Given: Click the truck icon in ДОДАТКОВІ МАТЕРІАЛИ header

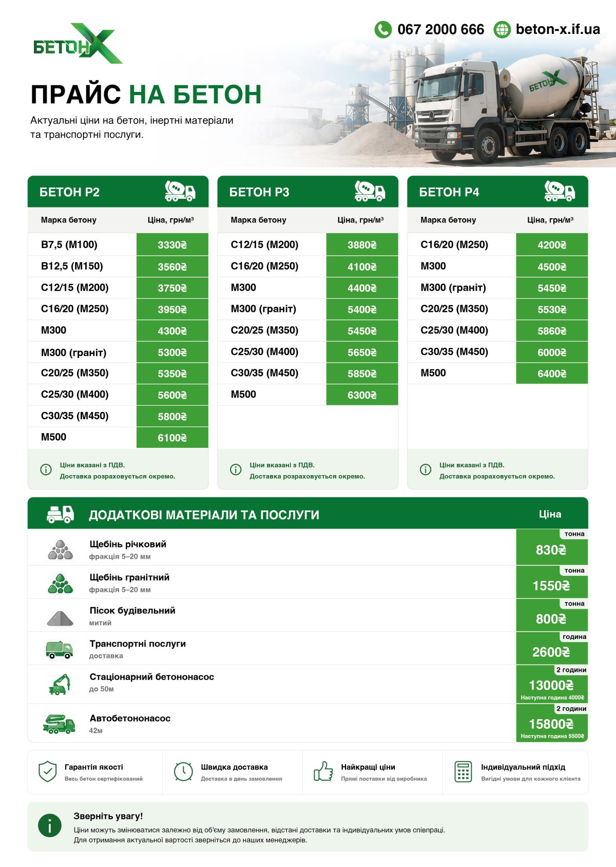Looking at the screenshot, I should pos(60,514).
